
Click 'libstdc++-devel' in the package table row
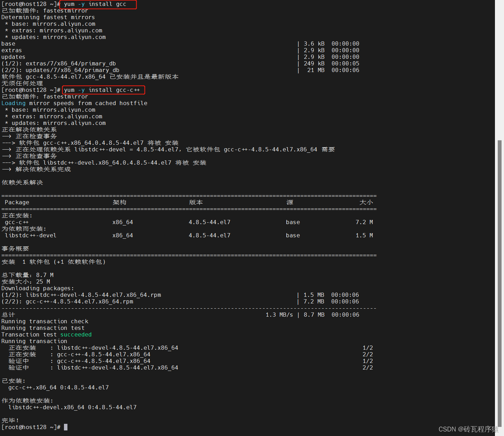tap(31, 236)
